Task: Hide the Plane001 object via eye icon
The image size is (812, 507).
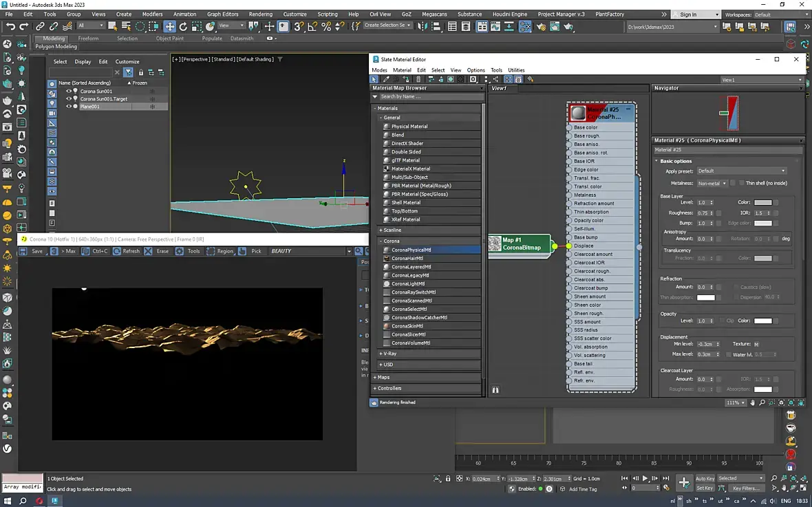Action: coord(68,107)
